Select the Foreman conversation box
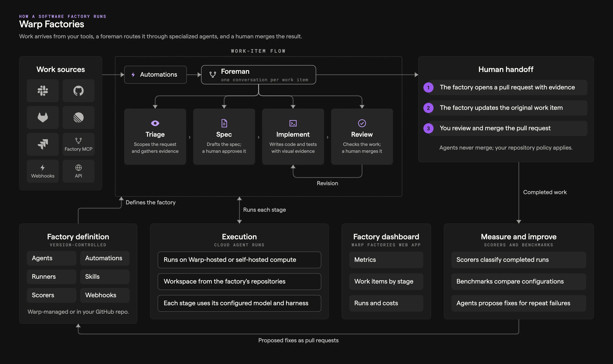The width and height of the screenshot is (613, 364). pyautogui.click(x=258, y=75)
